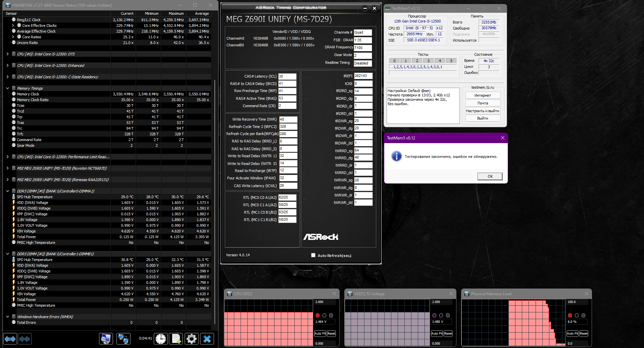The width and height of the screenshot is (644, 348).
Task: Click the collapse layout arrows icon in HWiNFO
Action: pos(24,339)
